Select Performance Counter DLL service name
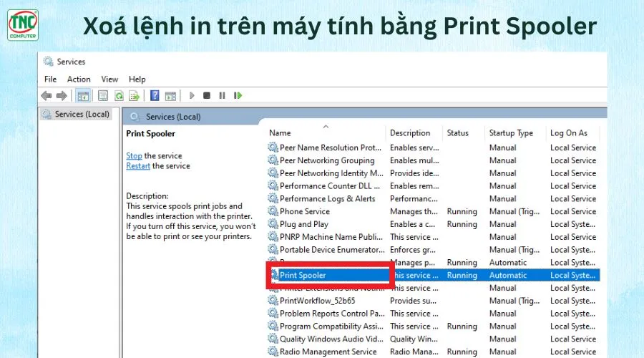The height and width of the screenshot is (358, 644). [330, 185]
